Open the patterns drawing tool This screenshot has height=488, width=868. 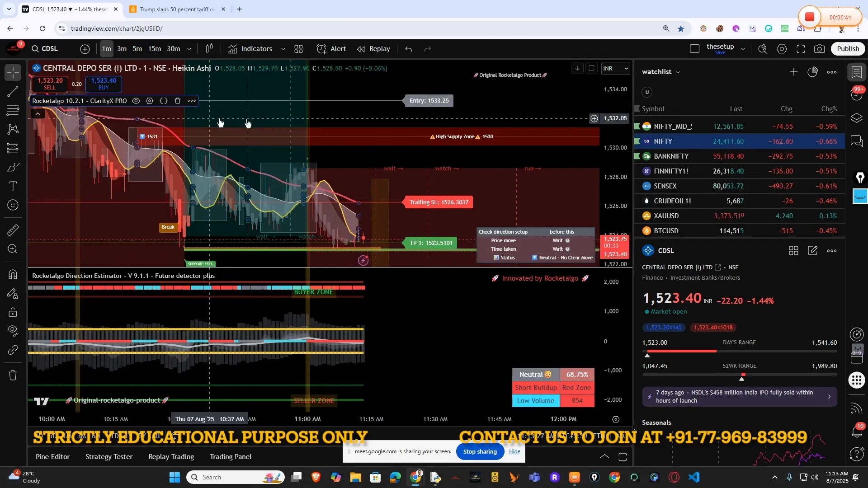pyautogui.click(x=13, y=129)
